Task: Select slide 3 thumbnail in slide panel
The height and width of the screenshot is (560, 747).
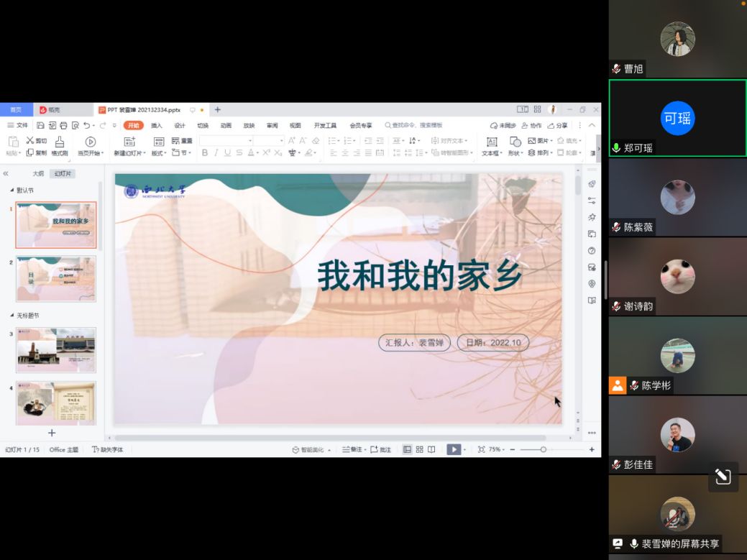Action: pyautogui.click(x=56, y=349)
